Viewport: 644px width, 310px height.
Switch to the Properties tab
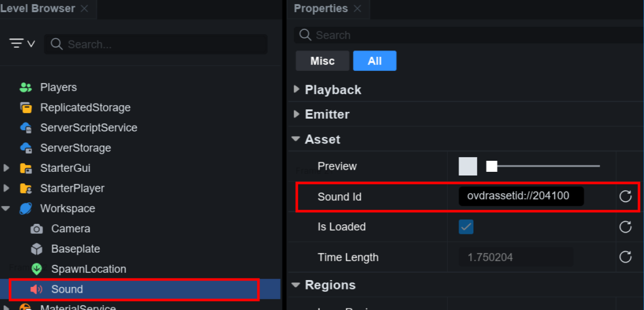pos(320,9)
